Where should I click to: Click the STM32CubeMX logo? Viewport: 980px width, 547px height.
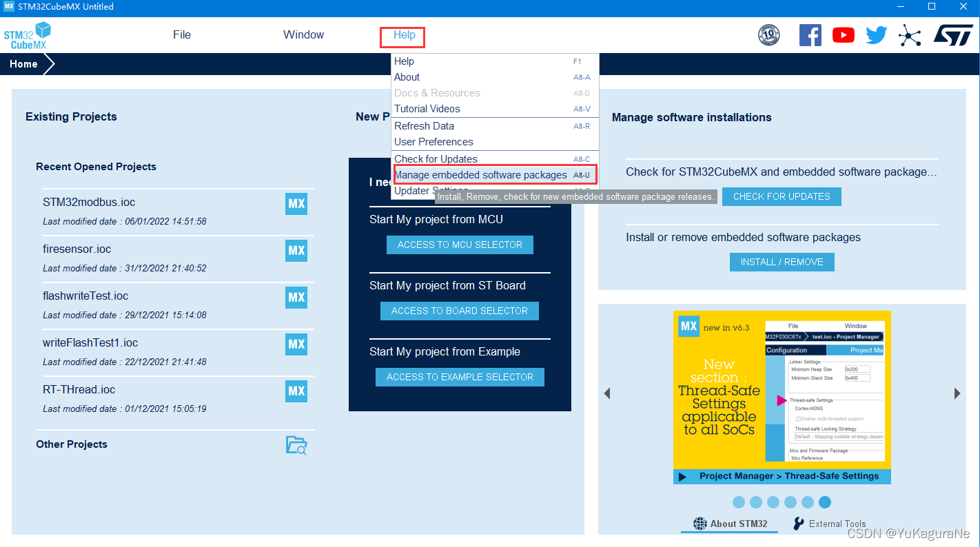pos(28,35)
